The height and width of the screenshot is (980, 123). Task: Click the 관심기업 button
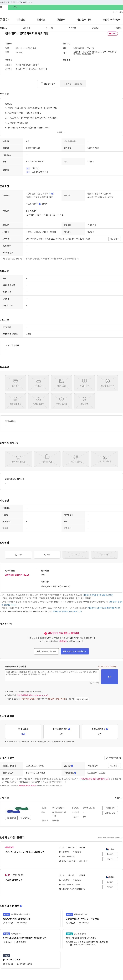[11, 818]
